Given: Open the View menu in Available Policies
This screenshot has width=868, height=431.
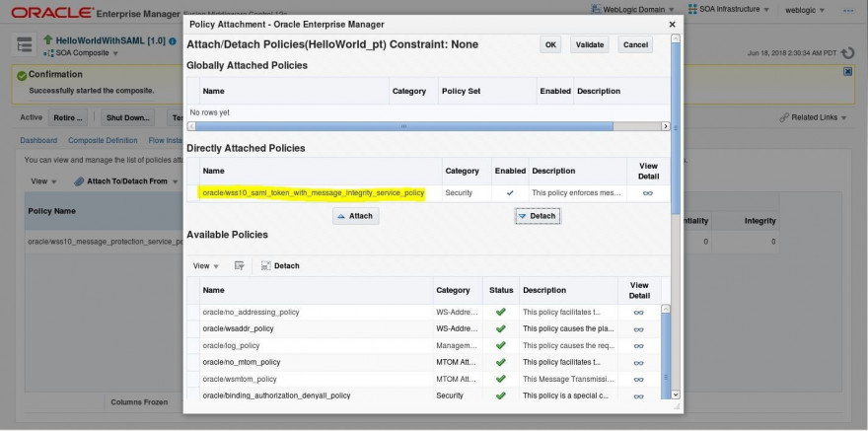Looking at the screenshot, I should coord(206,265).
